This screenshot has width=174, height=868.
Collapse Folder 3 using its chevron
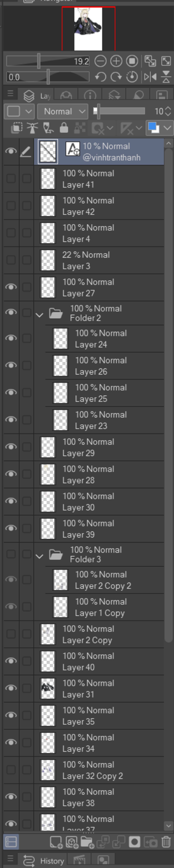[x=39, y=556]
